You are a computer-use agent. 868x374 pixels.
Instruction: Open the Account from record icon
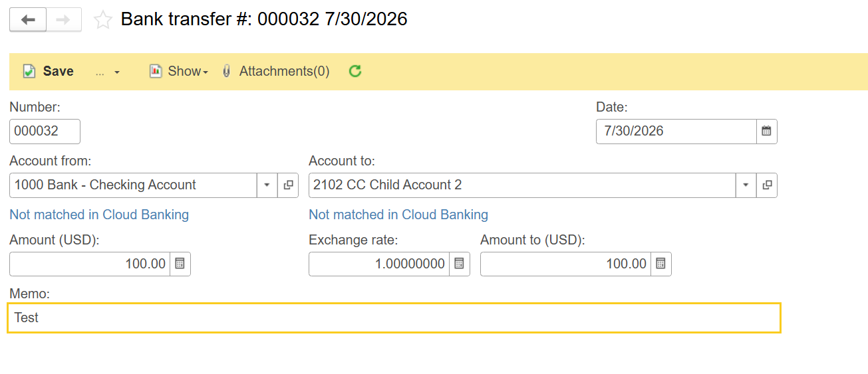288,185
